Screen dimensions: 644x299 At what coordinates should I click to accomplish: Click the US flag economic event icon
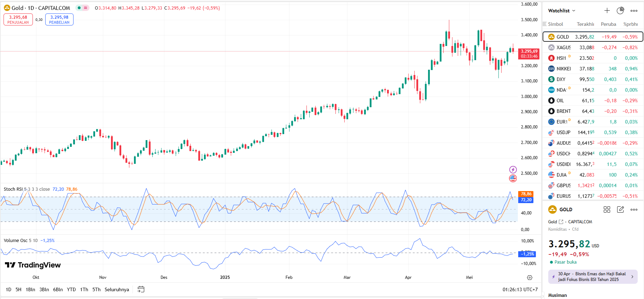coord(513,178)
